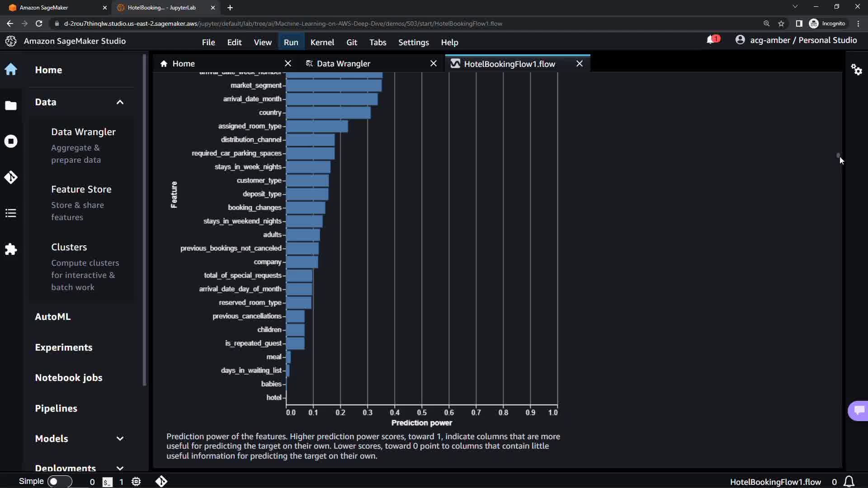Image resolution: width=868 pixels, height=488 pixels.
Task: Bookmark page with browser star icon
Action: [x=781, y=23]
